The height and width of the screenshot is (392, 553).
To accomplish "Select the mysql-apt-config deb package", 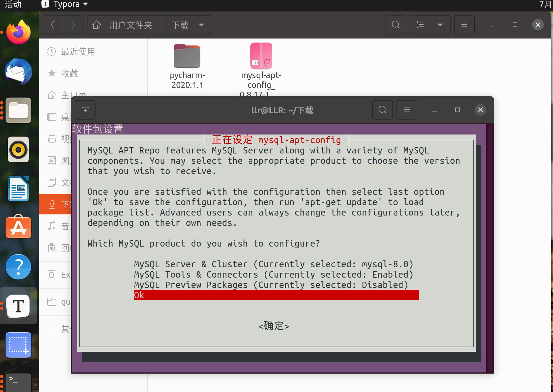I will click(x=261, y=70).
